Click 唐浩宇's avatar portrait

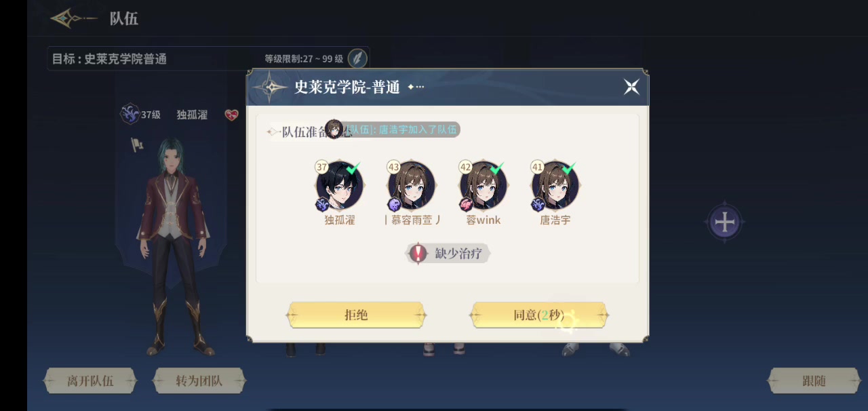coord(555,185)
